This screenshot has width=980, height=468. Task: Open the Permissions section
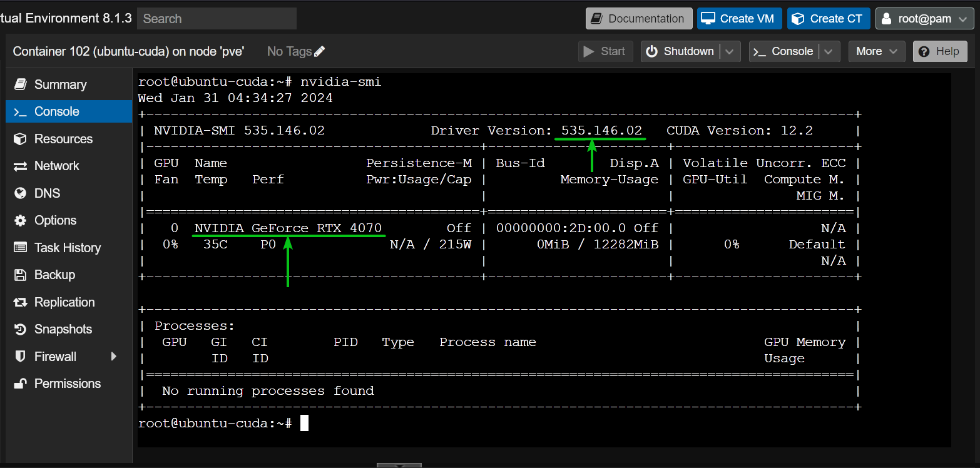[69, 384]
